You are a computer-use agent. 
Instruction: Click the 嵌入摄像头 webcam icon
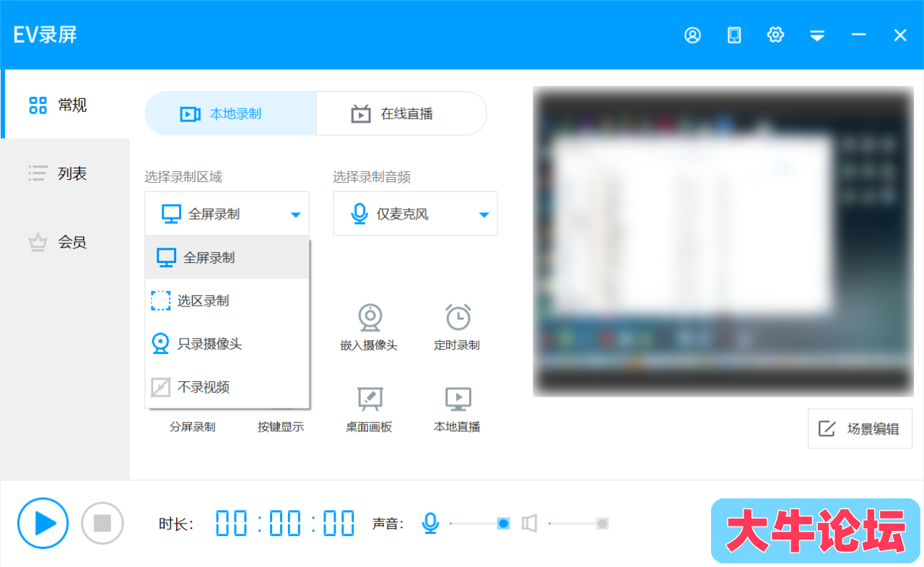(370, 317)
